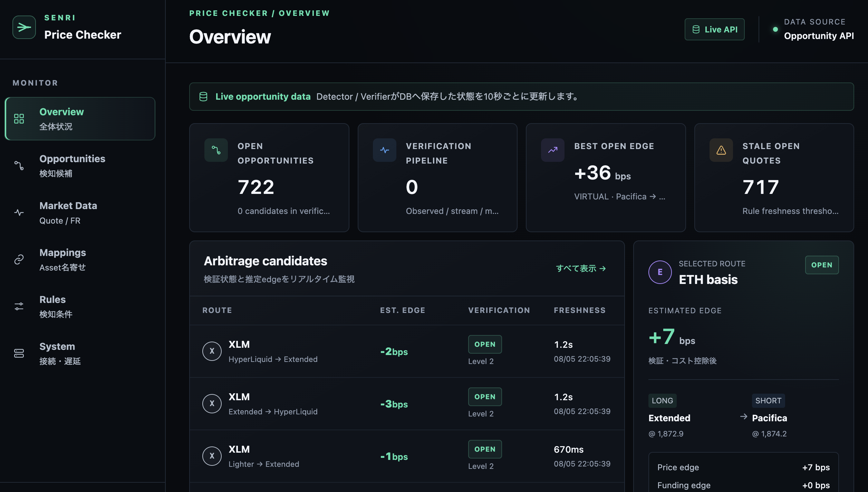Image resolution: width=868 pixels, height=492 pixels.
Task: Click the System server icon
Action: 19,353
